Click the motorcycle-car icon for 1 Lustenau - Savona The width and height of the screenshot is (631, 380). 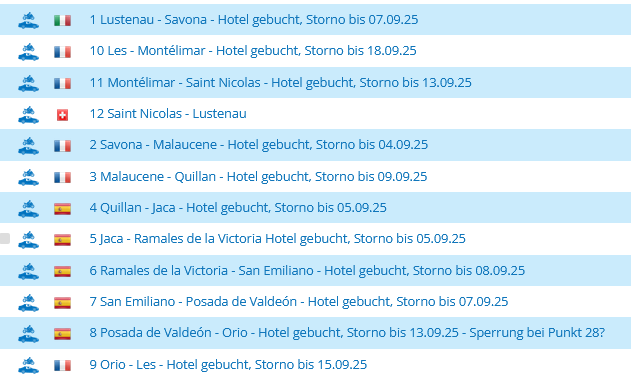click(x=29, y=20)
